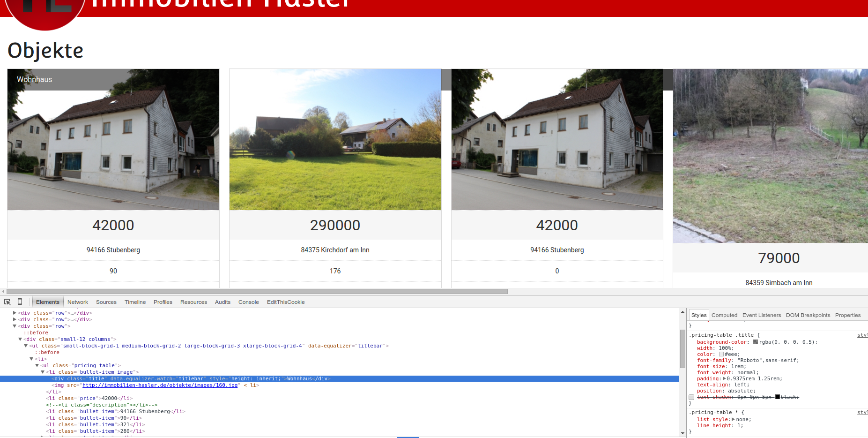Switch to the Computed styles tab
This screenshot has width=868, height=438.
pyautogui.click(x=724, y=315)
